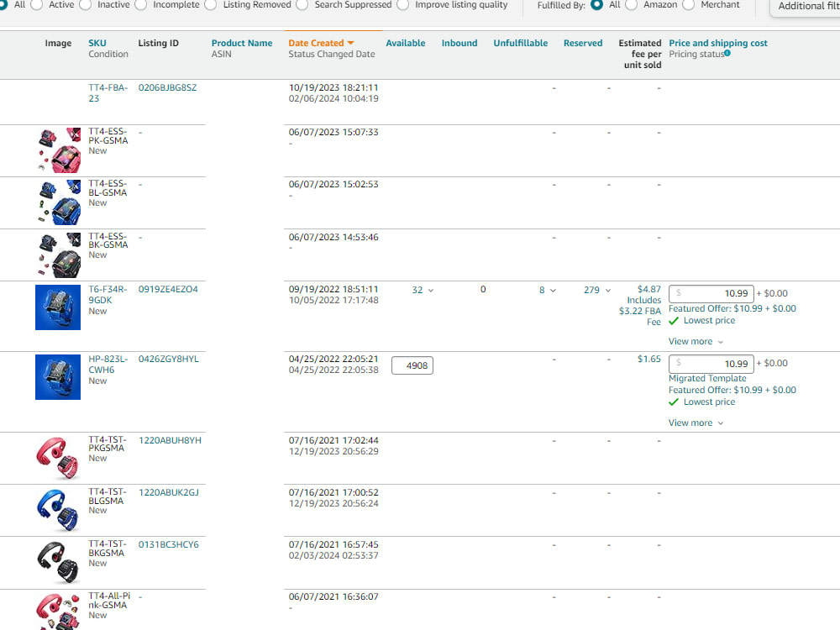Screen dimensions: 840x630
Task: Choose the Search Suppressed radio option
Action: (x=302, y=5)
